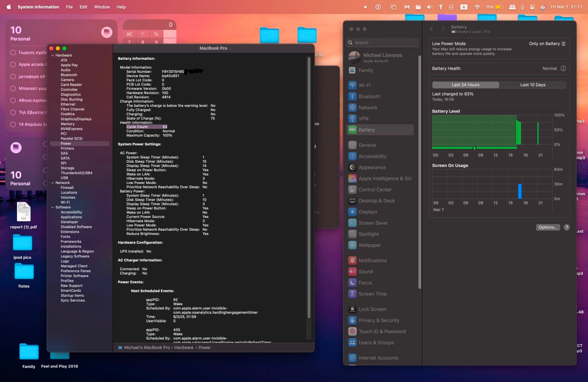Viewport: 588px width, 382px height.
Task: Open Screen Time settings icon
Action: pyautogui.click(x=352, y=294)
